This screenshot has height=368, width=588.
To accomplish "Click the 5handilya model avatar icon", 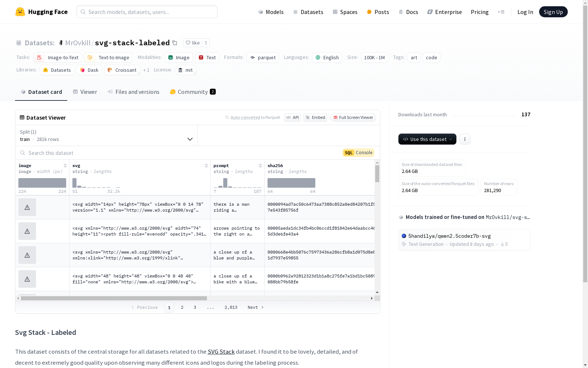I will [404, 236].
